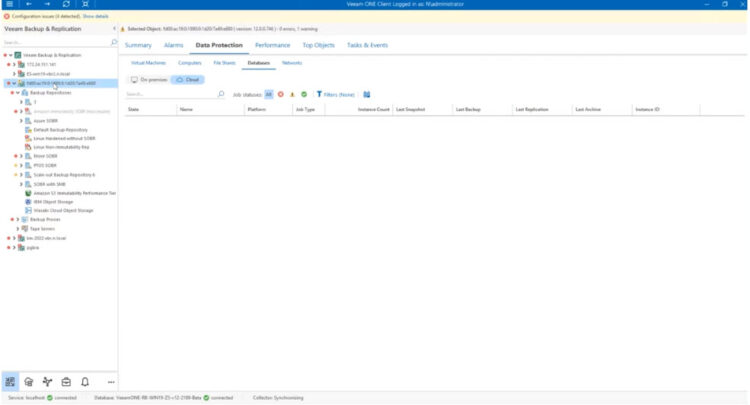The height and width of the screenshot is (405, 750).
Task: Select IBM Object Storage item
Action: click(53, 202)
